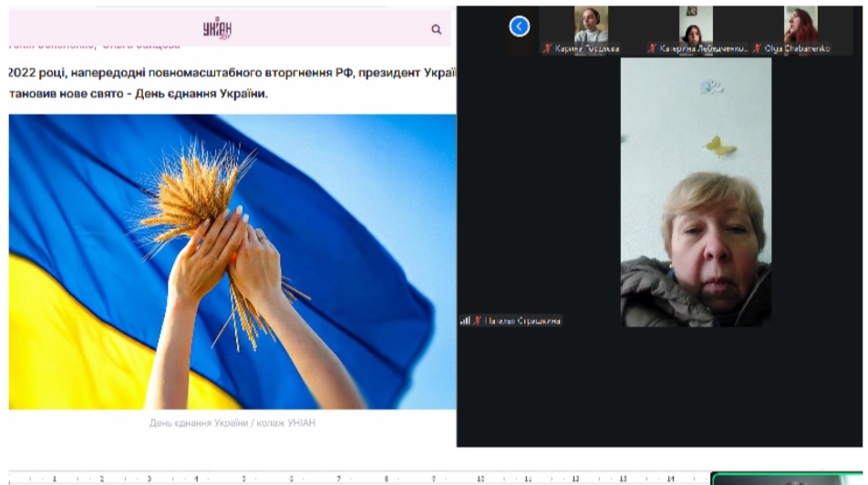
Task: Click the blue back arrow in participant strip
Action: (519, 26)
